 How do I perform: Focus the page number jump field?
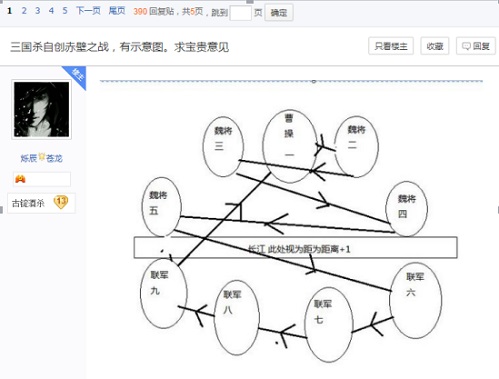pyautogui.click(x=240, y=13)
